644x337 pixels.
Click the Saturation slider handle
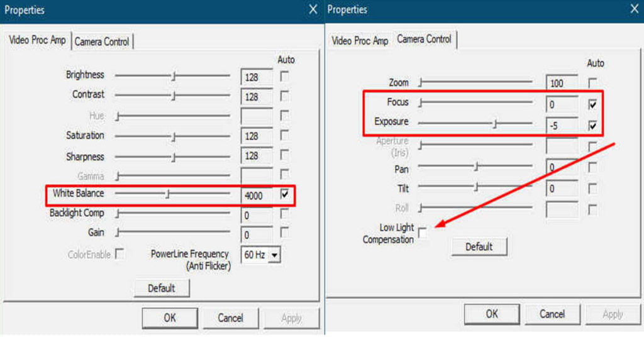[174, 136]
